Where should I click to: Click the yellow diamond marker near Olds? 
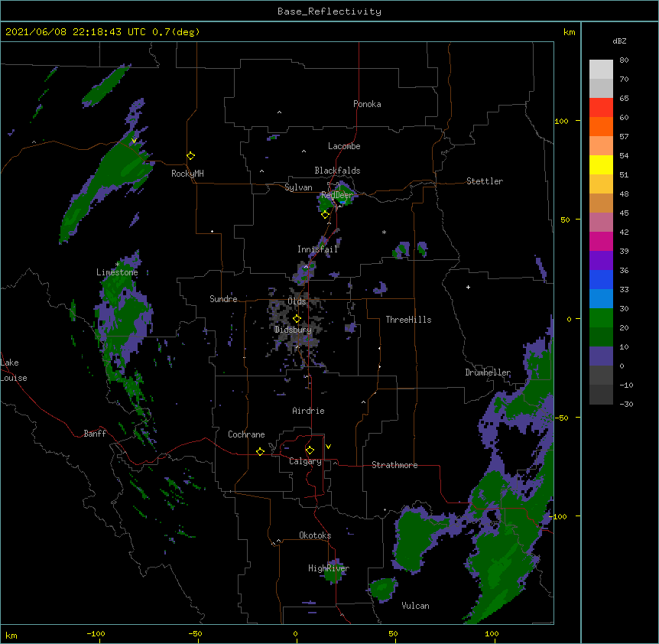pyautogui.click(x=297, y=319)
